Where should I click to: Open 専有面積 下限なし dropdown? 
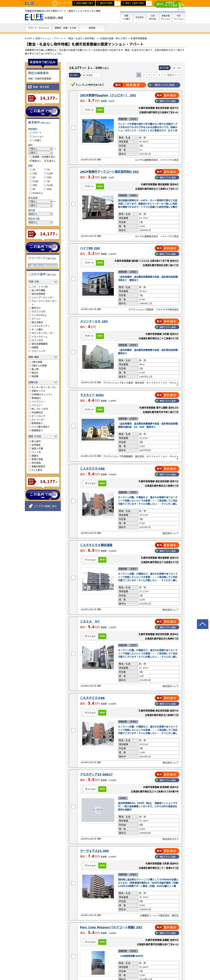40,202
